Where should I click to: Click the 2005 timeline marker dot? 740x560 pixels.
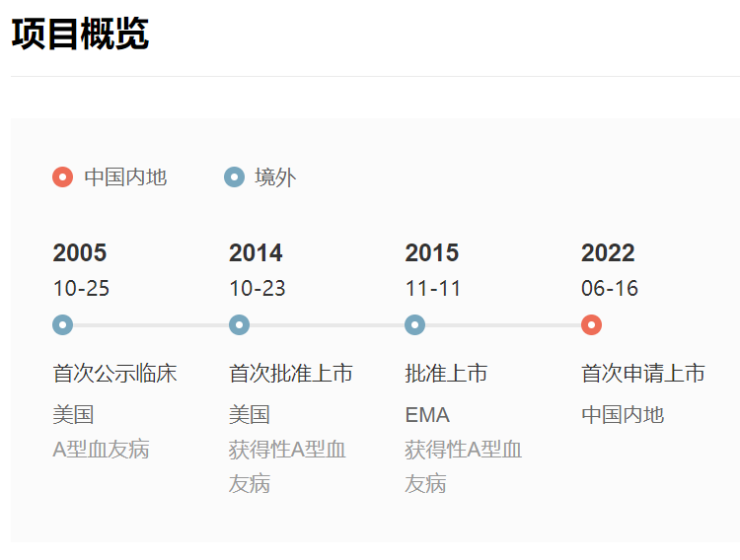pos(63,325)
